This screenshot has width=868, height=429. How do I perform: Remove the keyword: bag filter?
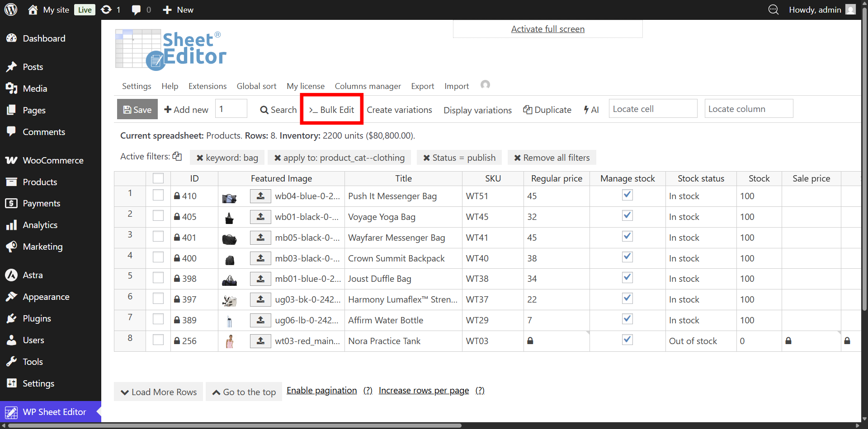click(x=199, y=158)
